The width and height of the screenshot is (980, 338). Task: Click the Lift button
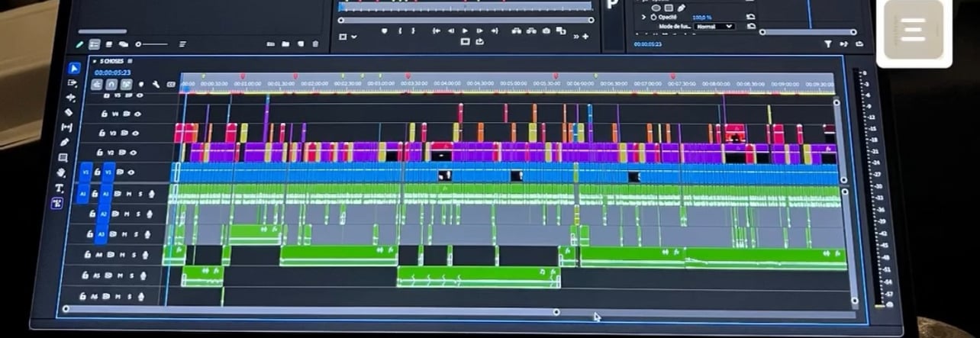(517, 31)
